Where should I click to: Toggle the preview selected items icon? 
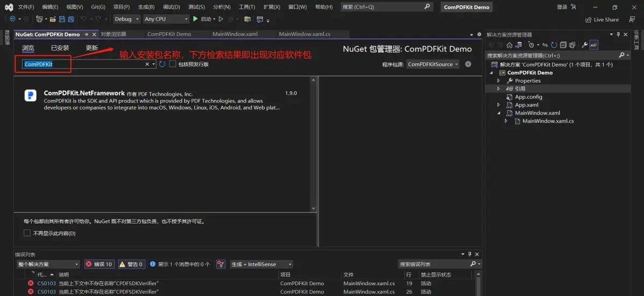pyautogui.click(x=594, y=45)
